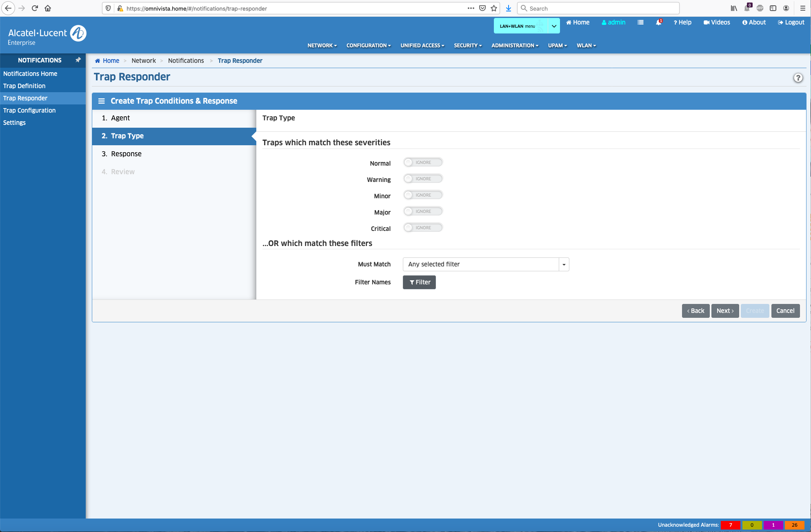The image size is (811, 532).
Task: Enable the Critical severity switch
Action: point(423,228)
